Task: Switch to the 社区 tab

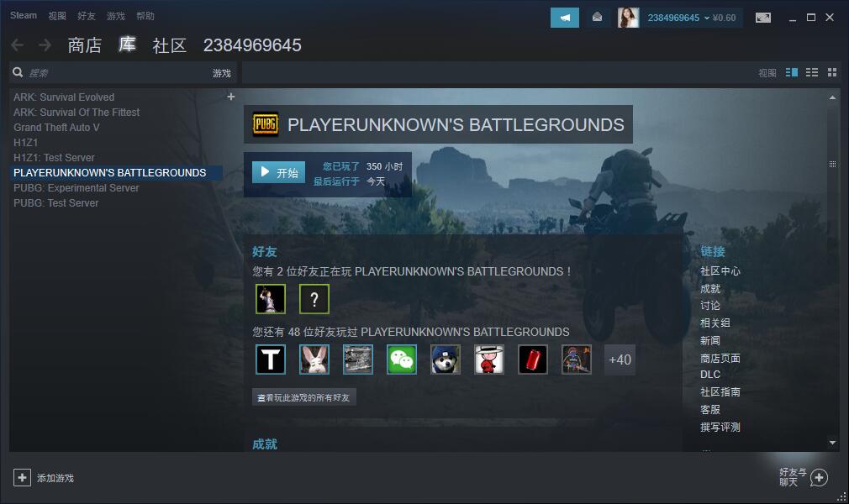Action: click(170, 45)
